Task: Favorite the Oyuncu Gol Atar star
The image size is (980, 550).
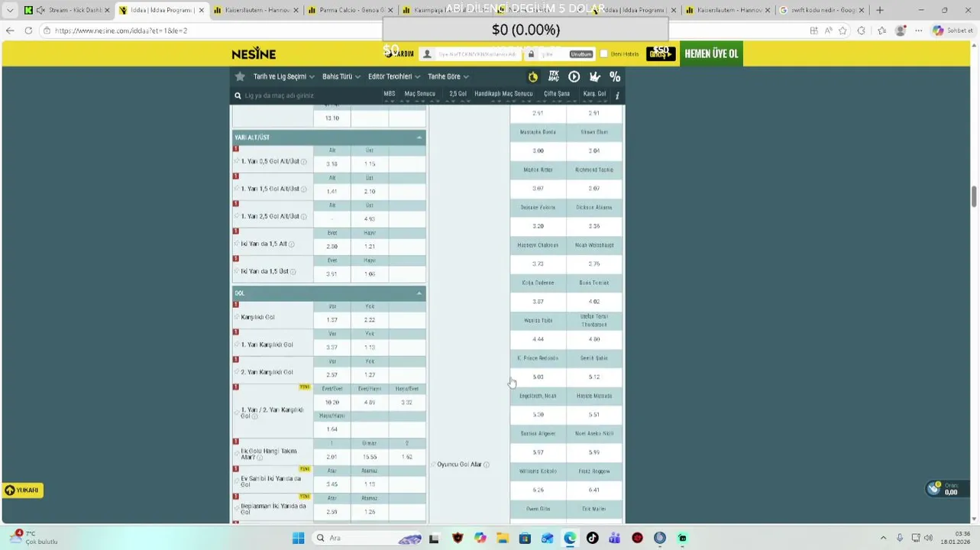Action: pyautogui.click(x=433, y=464)
